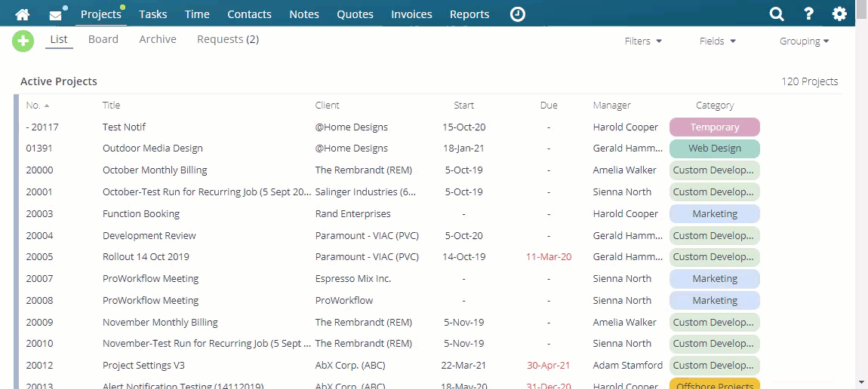The width and height of the screenshot is (868, 389).
Task: Open the messages envelope icon
Action: tap(55, 15)
